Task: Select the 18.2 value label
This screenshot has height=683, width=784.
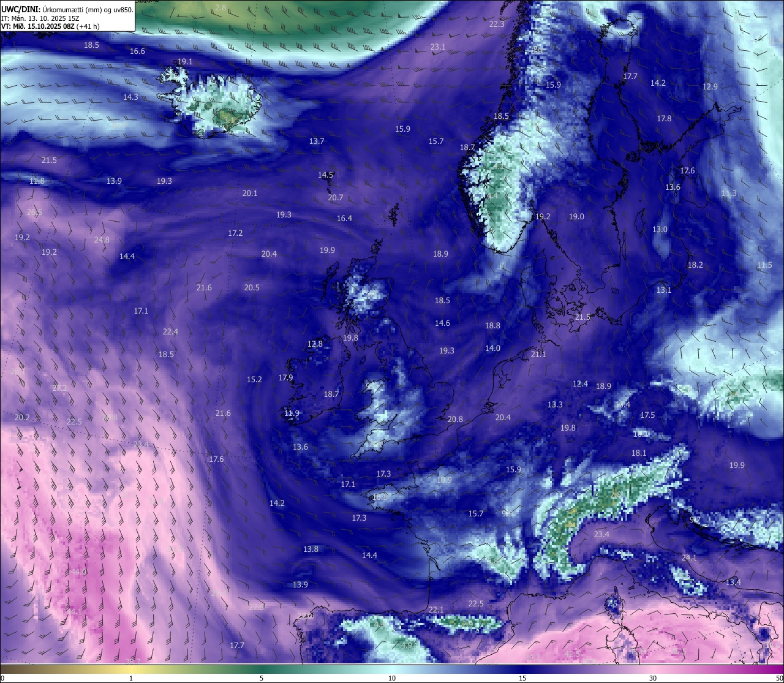Action: click(x=695, y=265)
